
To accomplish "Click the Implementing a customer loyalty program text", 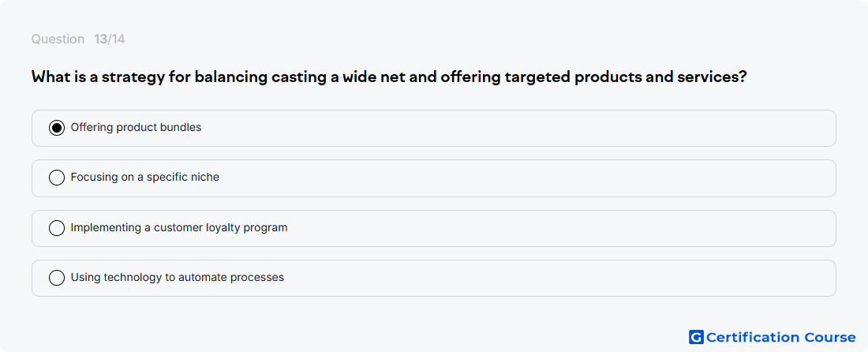I will click(x=179, y=227).
